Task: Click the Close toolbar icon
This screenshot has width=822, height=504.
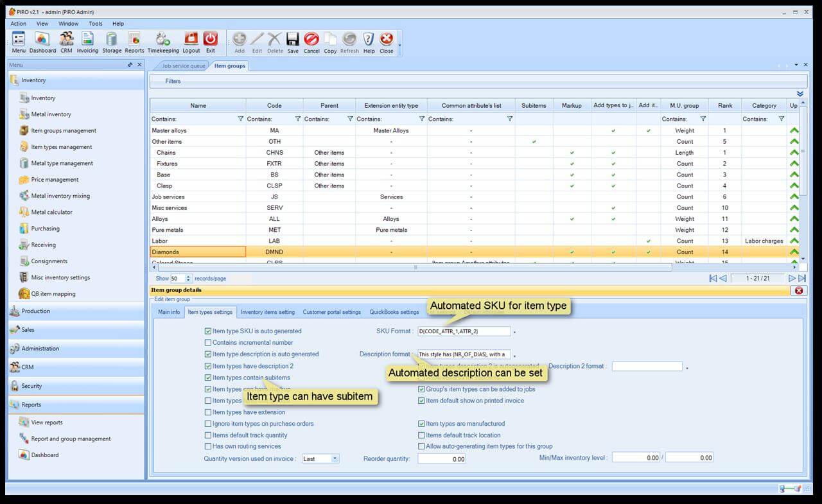Action: tap(386, 42)
